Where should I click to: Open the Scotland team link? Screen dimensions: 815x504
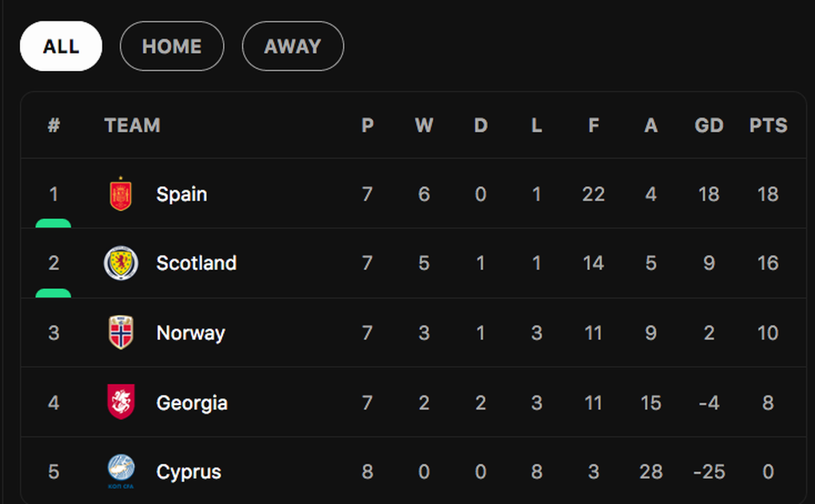point(197,263)
